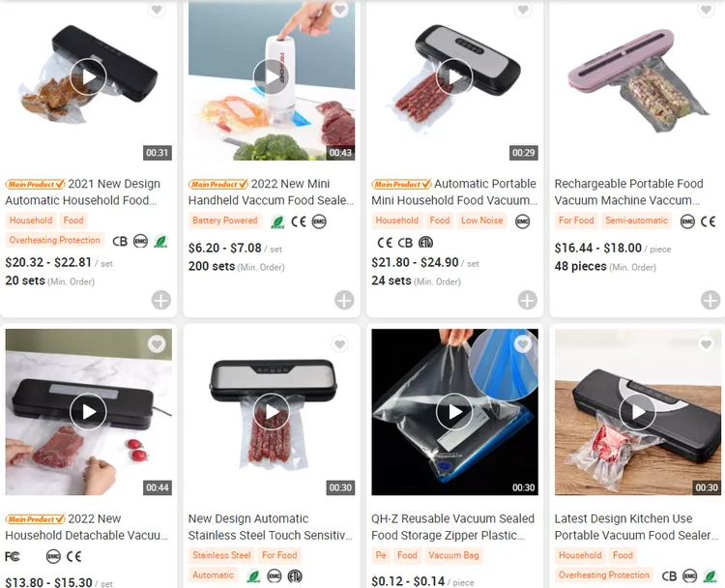Favorite the QH-Z Reusable Vacuum bag product
This screenshot has height=588, width=725.
(523, 344)
